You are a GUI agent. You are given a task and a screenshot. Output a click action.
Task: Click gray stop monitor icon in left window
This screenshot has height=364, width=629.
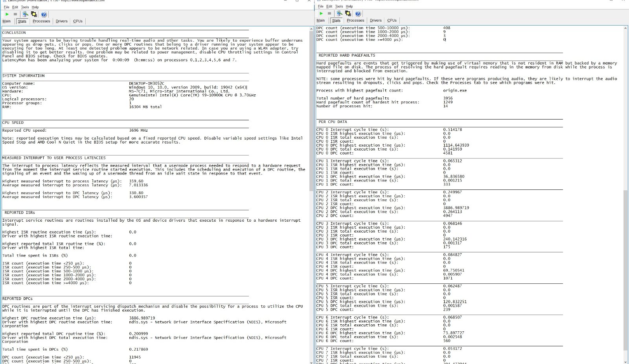(15, 14)
